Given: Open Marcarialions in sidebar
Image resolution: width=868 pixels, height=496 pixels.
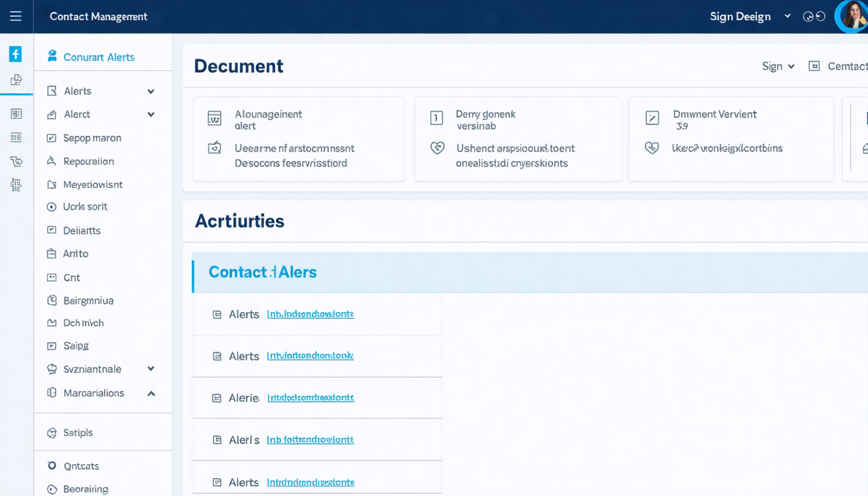Looking at the screenshot, I should coord(94,393).
